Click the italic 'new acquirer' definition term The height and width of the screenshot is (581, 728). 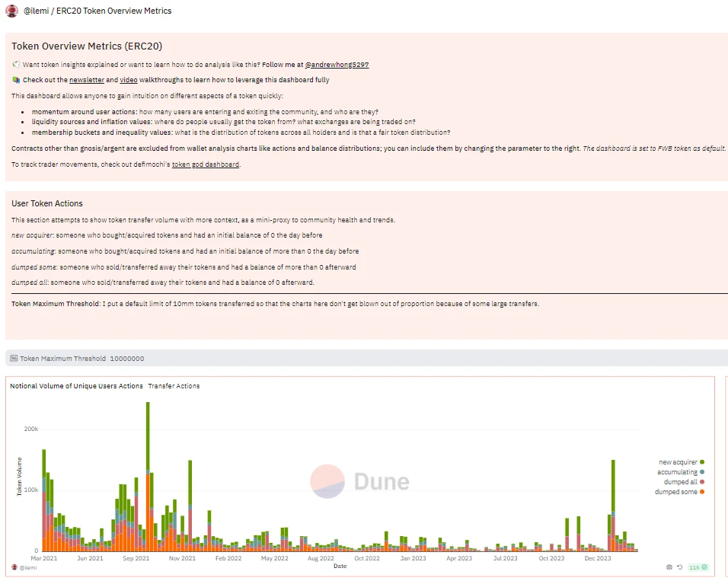33,235
